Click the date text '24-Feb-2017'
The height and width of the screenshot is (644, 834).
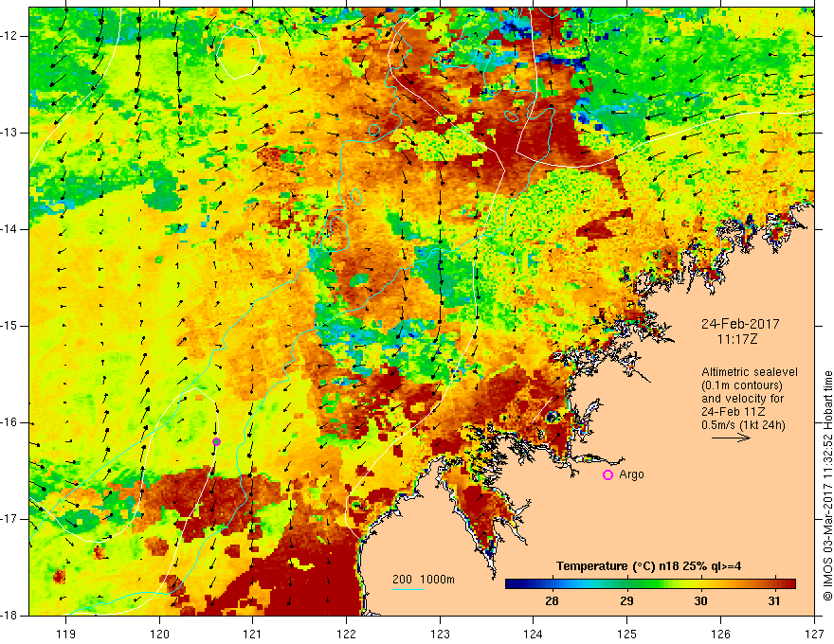[740, 324]
